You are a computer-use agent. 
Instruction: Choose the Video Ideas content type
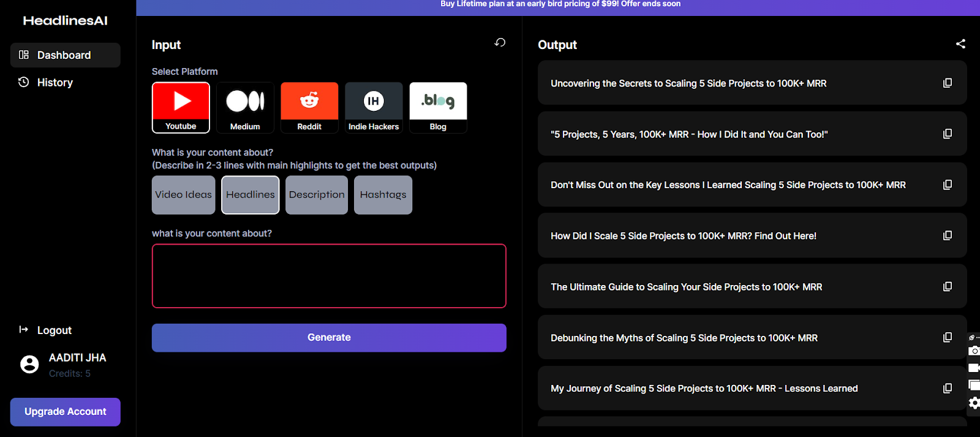[x=183, y=195]
